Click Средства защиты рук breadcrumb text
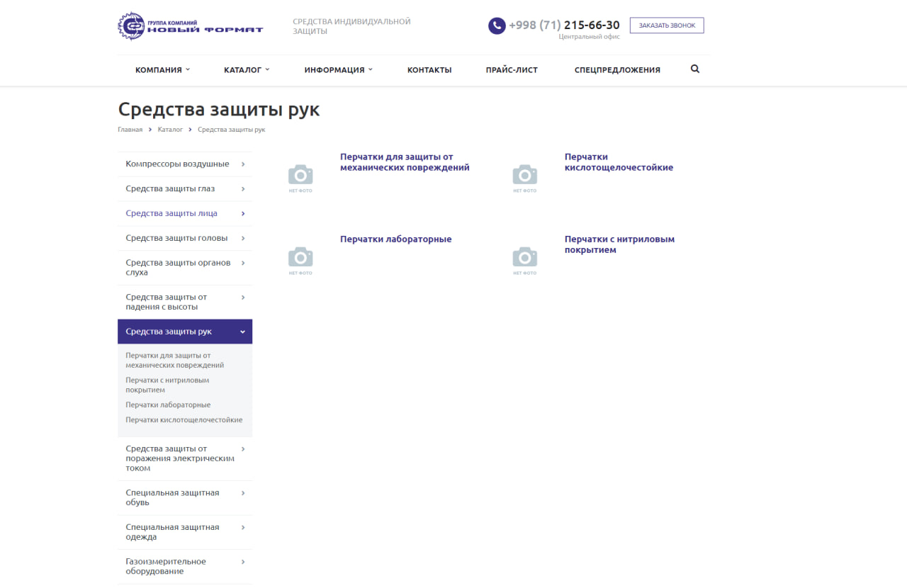Screen dimensions: 907x588 pyautogui.click(x=232, y=130)
